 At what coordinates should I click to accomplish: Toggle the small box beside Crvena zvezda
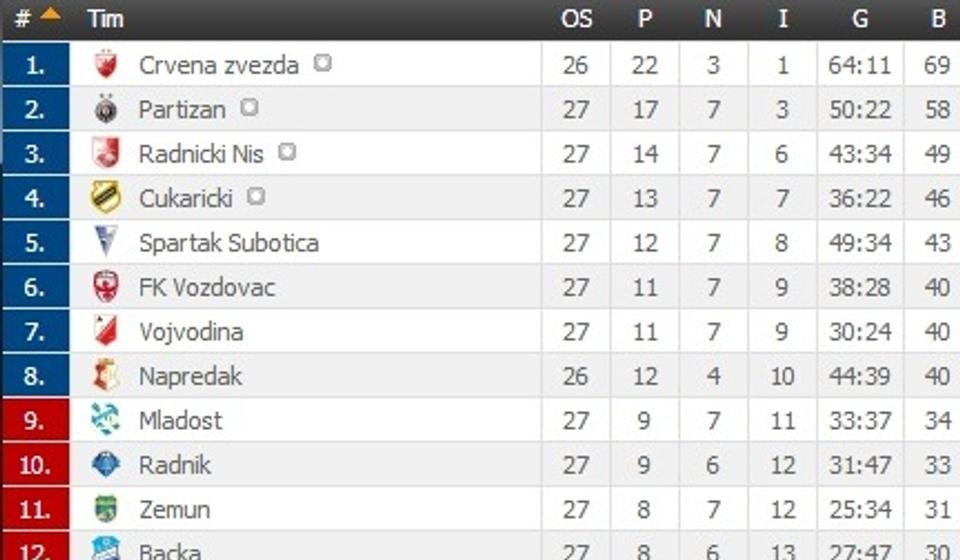tap(322, 63)
